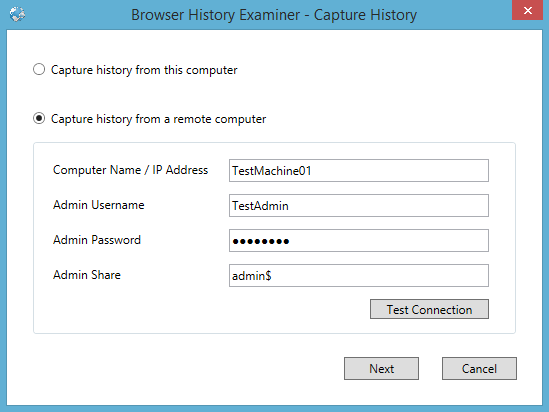Click the Admin Share label text
Viewport: 549px width, 412px height.
(x=87, y=275)
